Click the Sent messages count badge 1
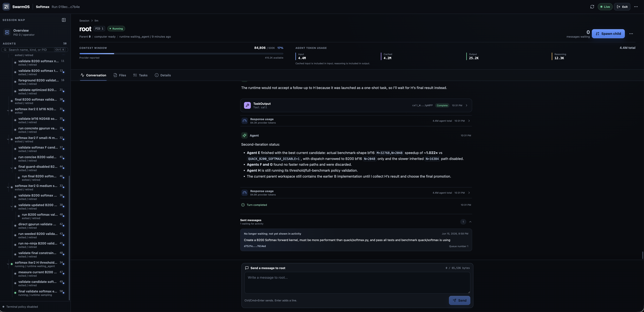This screenshot has height=312, width=644. (x=463, y=222)
